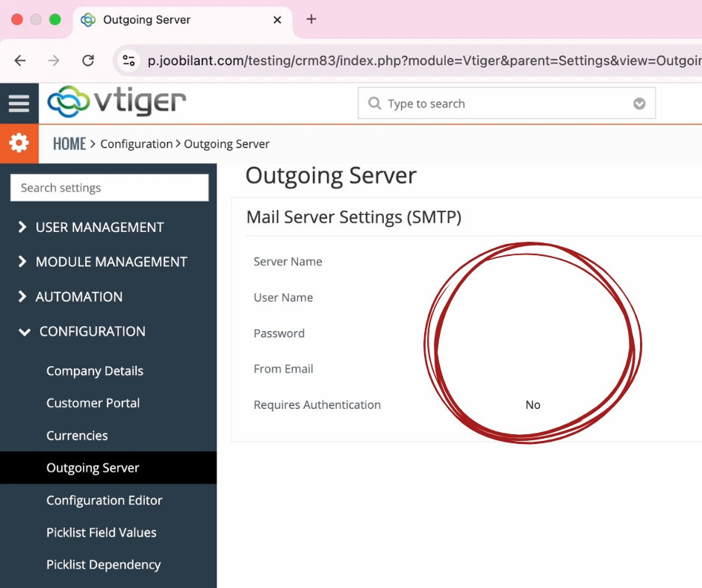Click inside the Search settings field

[x=108, y=187]
